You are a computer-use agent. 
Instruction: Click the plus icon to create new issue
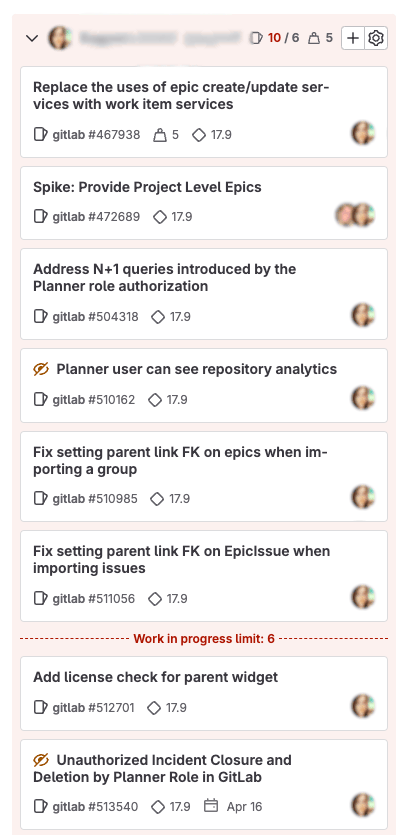(353, 38)
